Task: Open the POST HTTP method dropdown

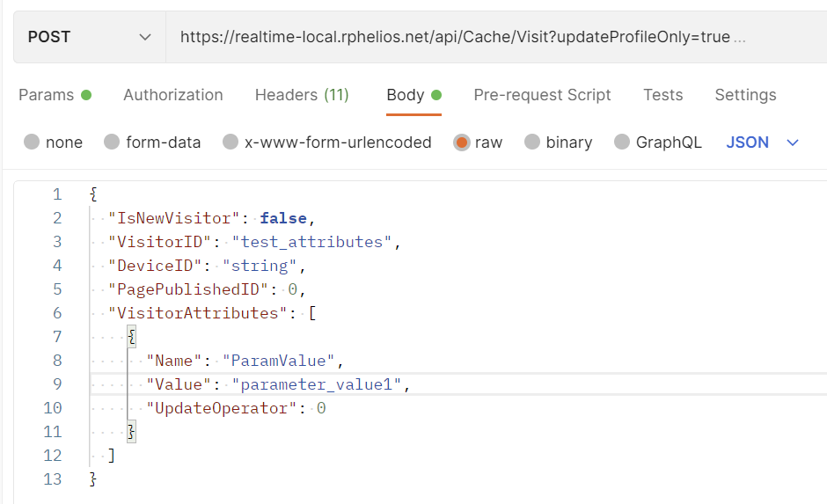Action: 89,37
